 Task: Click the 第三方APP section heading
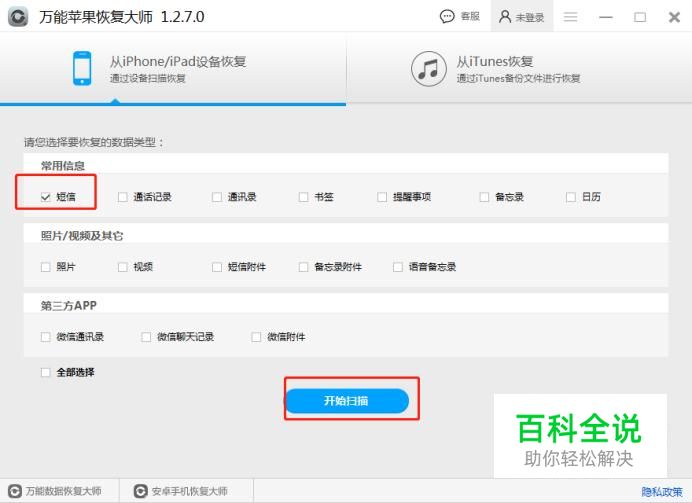tap(68, 306)
